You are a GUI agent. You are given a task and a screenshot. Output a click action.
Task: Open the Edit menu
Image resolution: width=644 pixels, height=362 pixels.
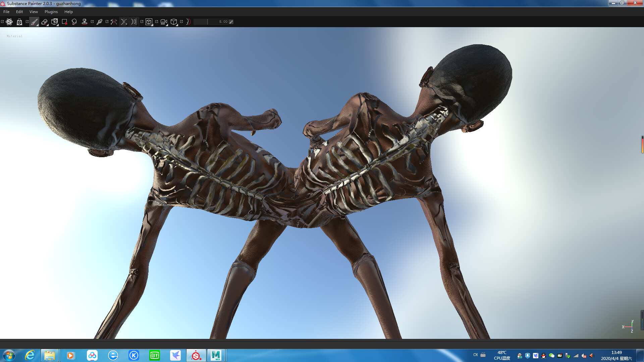[19, 12]
